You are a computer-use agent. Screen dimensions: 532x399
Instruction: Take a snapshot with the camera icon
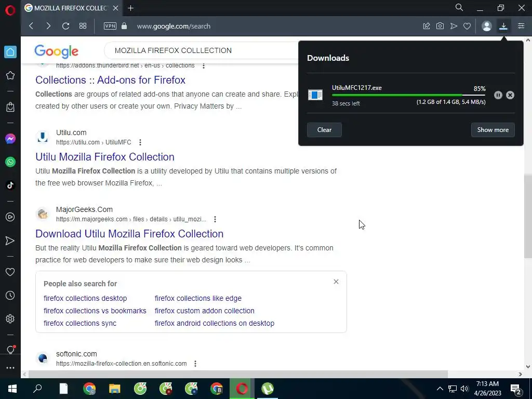440,26
